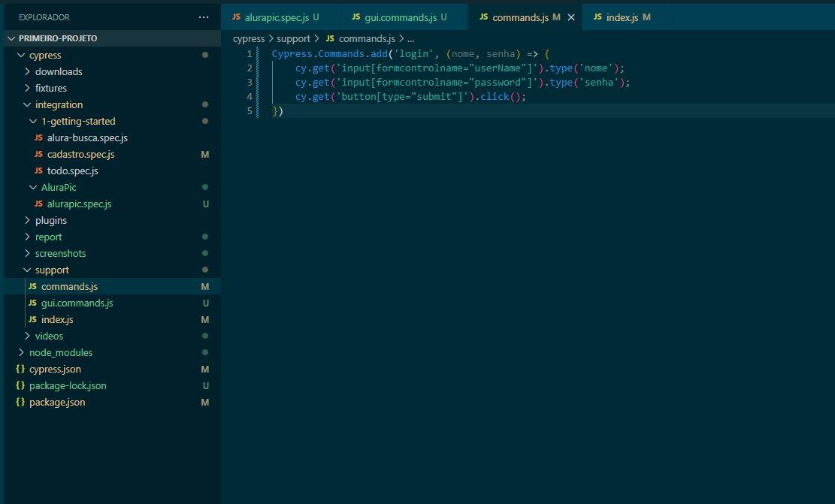Image resolution: width=835 pixels, height=504 pixels.
Task: Click the JS icon of index.js in sidebar
Action: tap(32, 319)
